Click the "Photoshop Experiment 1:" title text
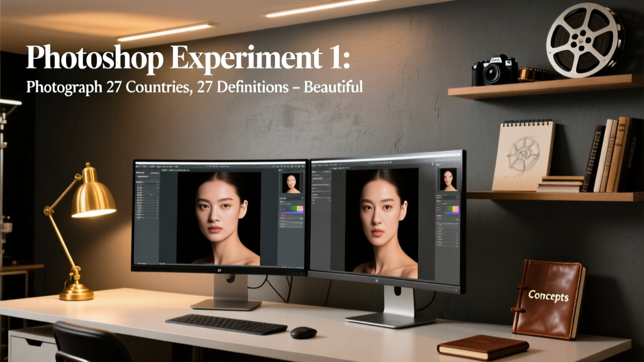 coord(188,58)
